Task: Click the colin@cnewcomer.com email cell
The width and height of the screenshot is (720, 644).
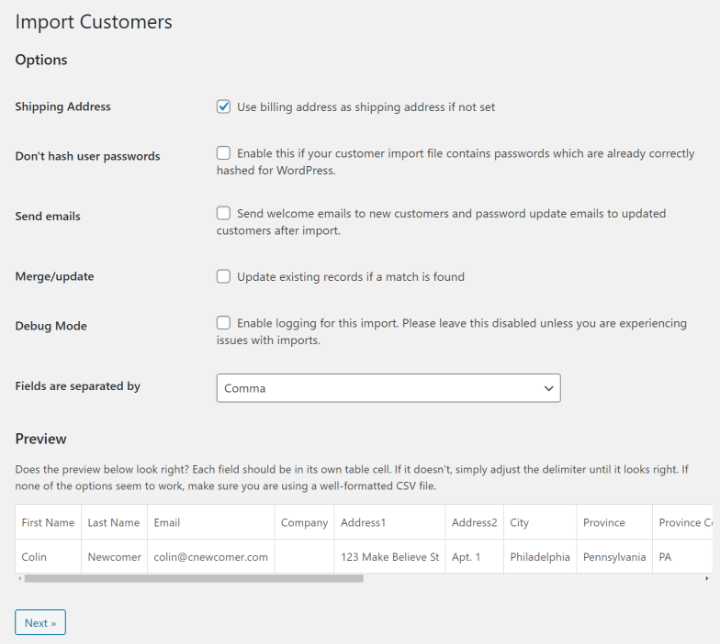Action: click(x=210, y=557)
